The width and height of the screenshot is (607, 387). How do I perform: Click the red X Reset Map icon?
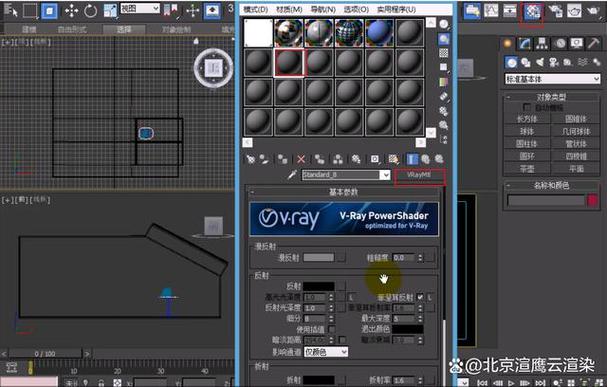click(x=301, y=159)
